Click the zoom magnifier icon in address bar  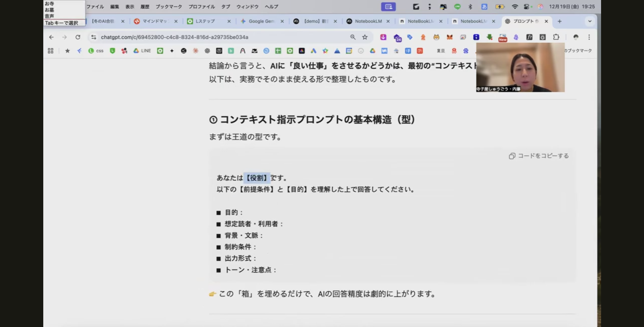tap(353, 37)
